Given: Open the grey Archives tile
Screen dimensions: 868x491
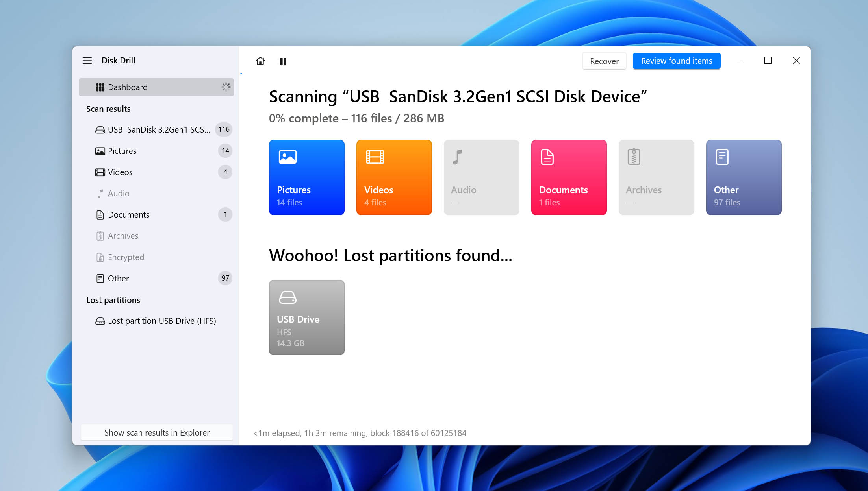Looking at the screenshot, I should [x=657, y=177].
